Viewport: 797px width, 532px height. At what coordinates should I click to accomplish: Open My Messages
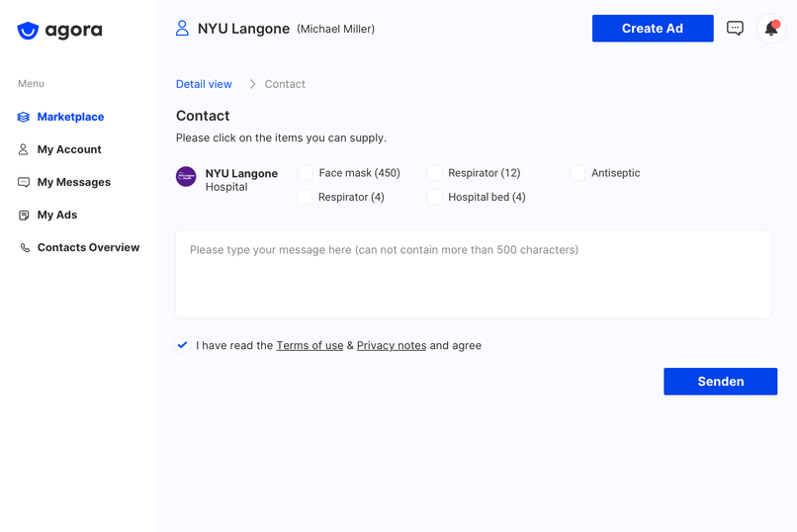pyautogui.click(x=74, y=182)
